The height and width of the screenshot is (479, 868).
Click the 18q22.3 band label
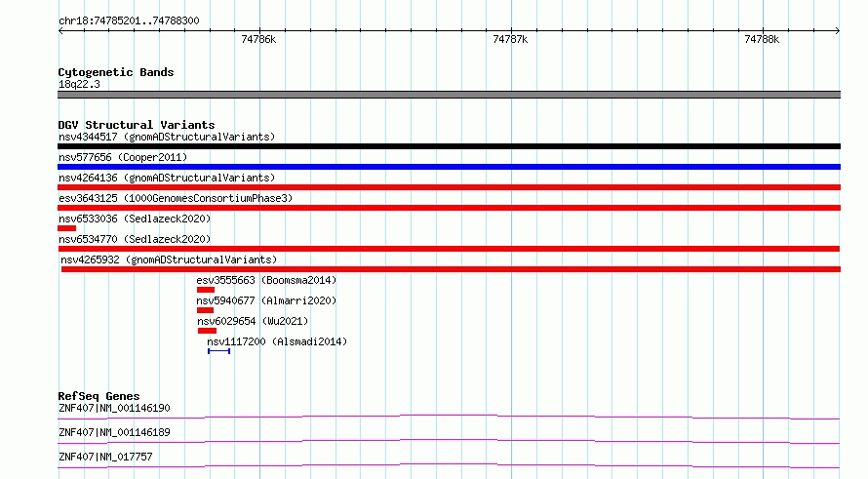click(79, 84)
